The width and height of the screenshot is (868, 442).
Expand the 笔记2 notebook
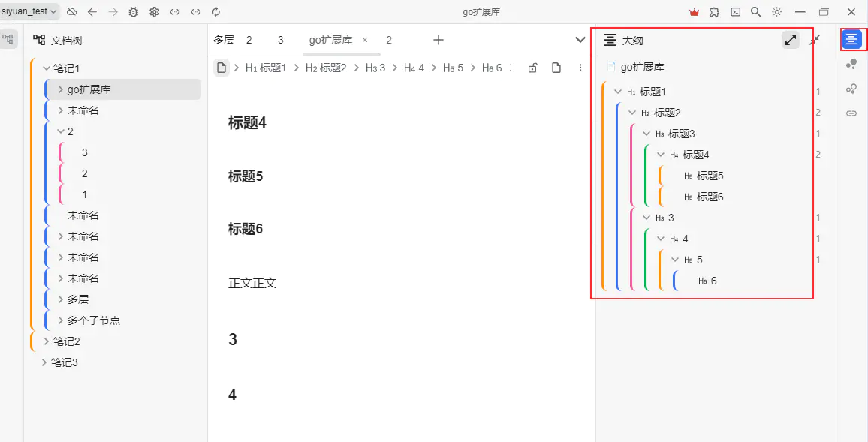click(x=47, y=341)
